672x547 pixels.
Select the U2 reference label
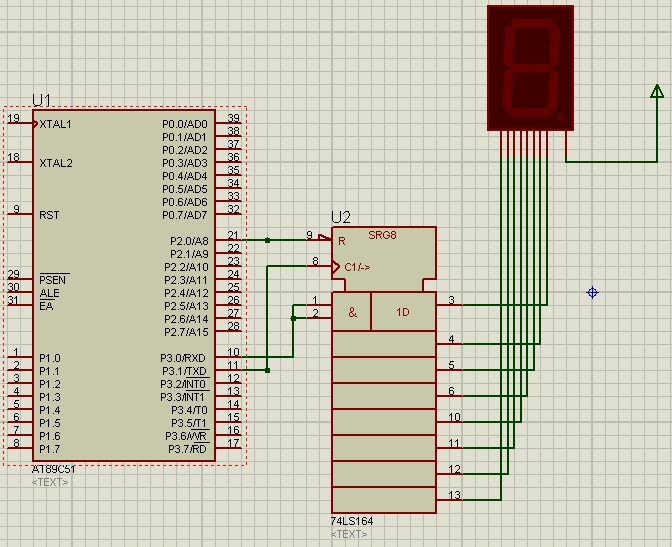pyautogui.click(x=340, y=217)
